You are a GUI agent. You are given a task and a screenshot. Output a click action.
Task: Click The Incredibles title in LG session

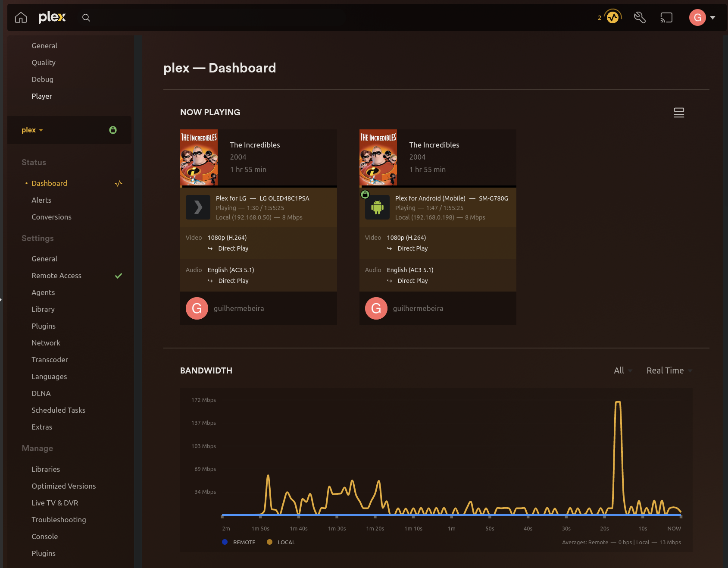[x=255, y=145]
